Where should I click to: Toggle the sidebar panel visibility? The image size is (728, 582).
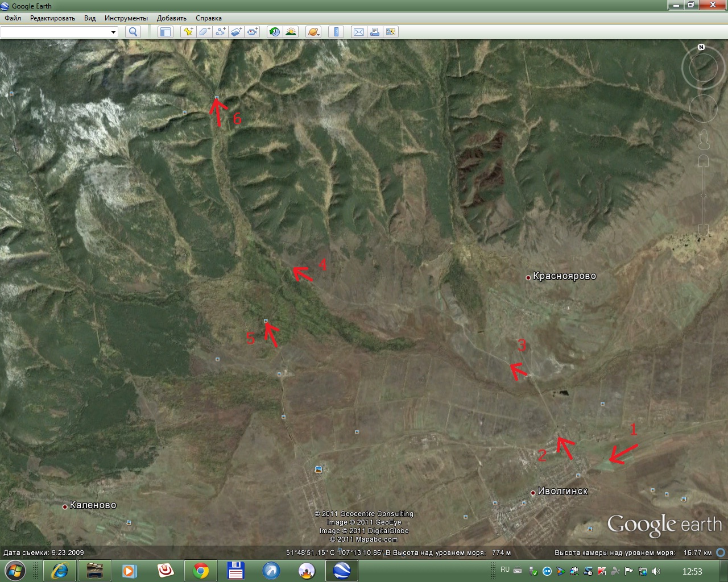click(x=165, y=32)
